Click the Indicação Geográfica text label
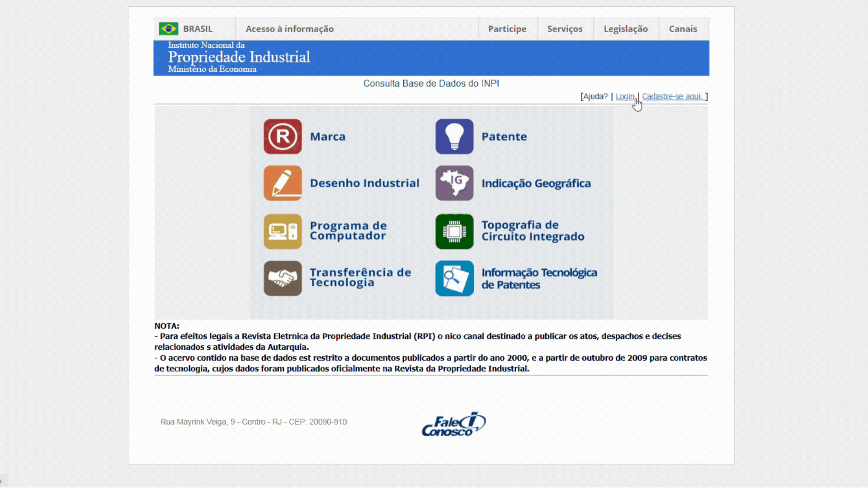868x488 pixels. click(x=536, y=183)
